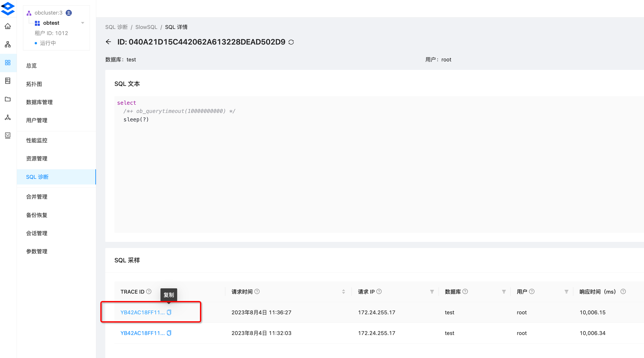Click the robot face icon at sidebar bottom
This screenshot has height=358, width=644.
[x=7, y=136]
